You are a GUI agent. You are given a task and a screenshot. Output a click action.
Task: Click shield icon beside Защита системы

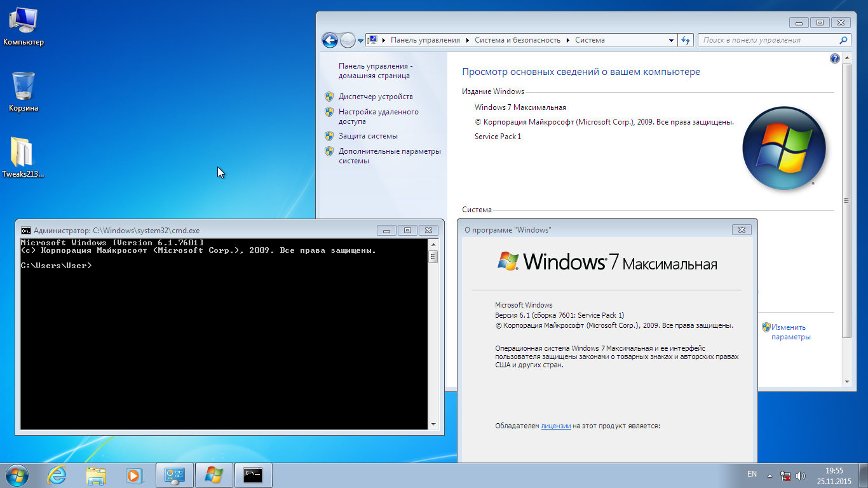(329, 136)
